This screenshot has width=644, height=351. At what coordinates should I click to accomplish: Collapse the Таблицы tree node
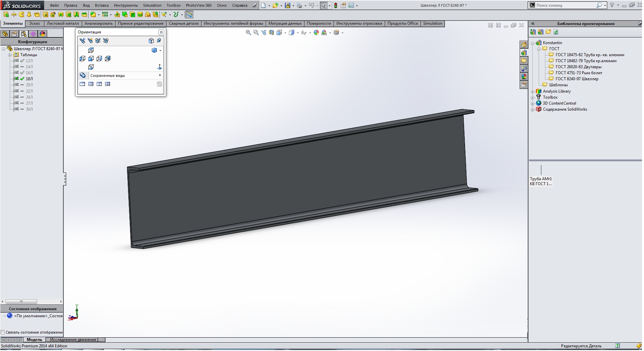click(x=10, y=55)
